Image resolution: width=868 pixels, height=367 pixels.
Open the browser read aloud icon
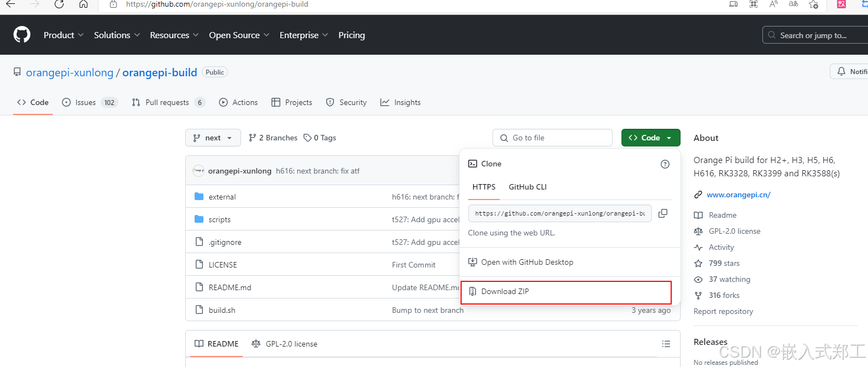click(773, 4)
